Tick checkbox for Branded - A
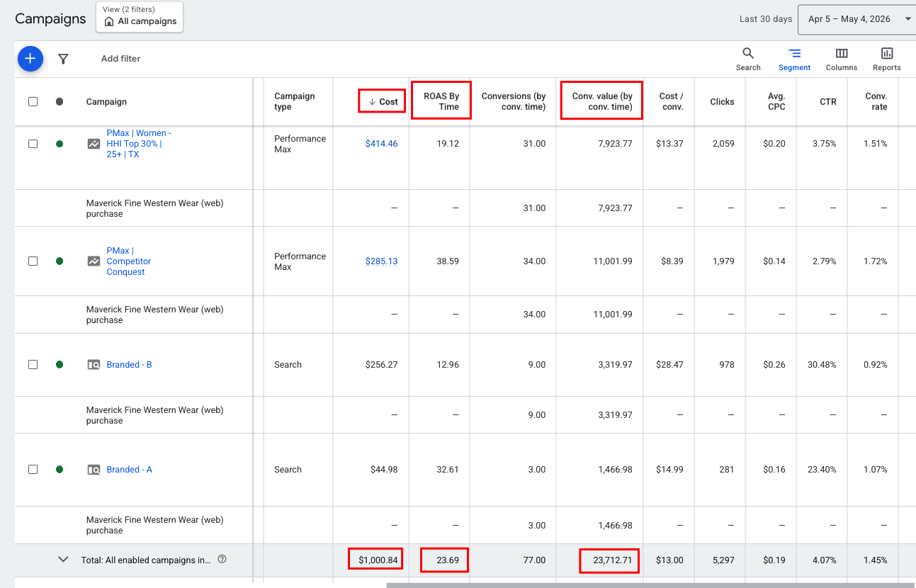 click(33, 470)
